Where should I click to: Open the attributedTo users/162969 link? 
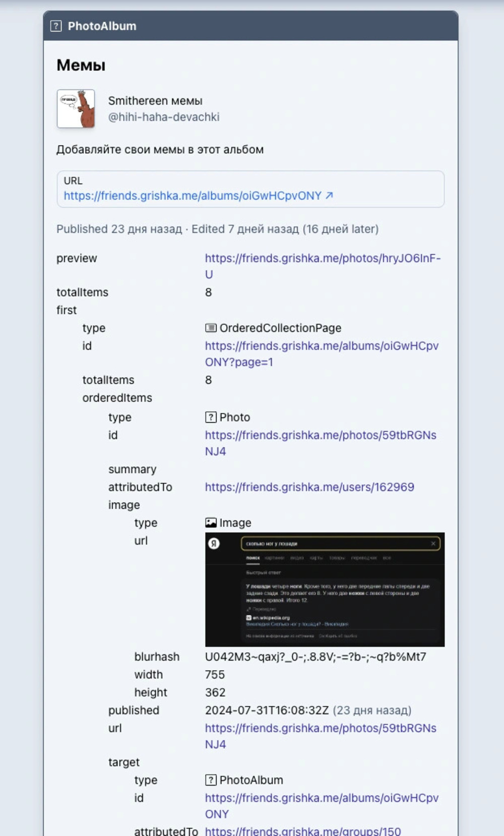pyautogui.click(x=309, y=487)
